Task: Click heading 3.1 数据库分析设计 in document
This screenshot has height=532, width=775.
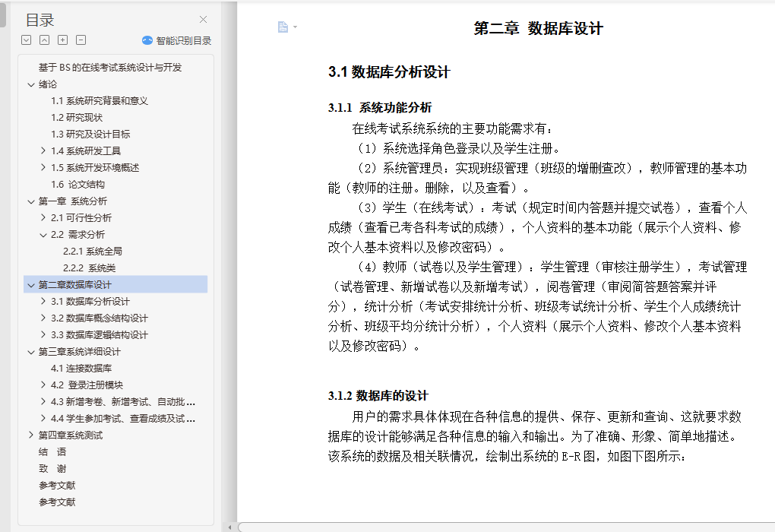Action: pyautogui.click(x=389, y=72)
